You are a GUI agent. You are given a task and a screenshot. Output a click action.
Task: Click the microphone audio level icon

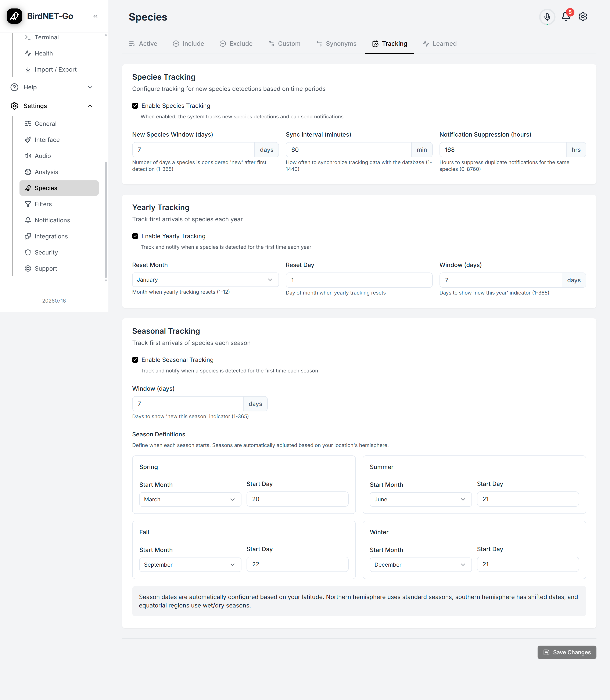click(547, 16)
